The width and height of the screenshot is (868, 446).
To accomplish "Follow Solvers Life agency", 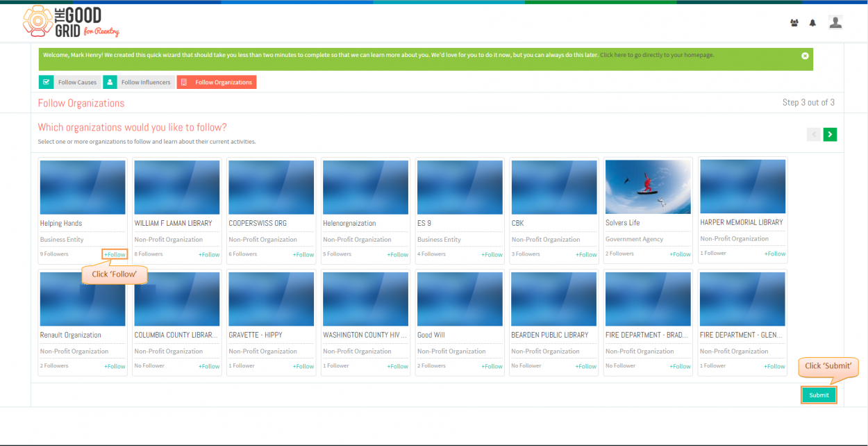I will point(681,254).
